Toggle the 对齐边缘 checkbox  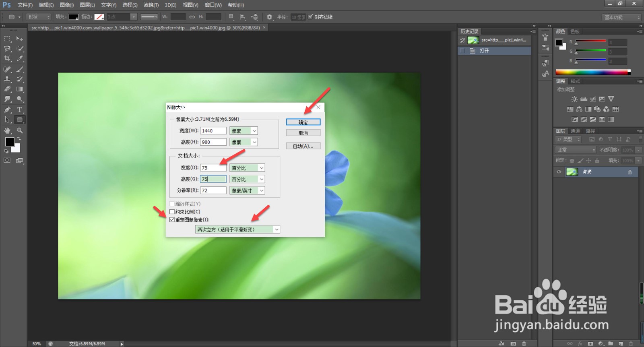[x=310, y=17]
